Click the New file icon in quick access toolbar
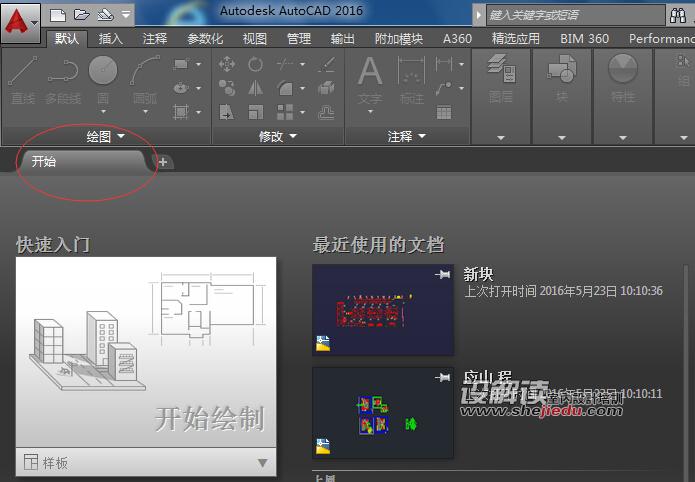The width and height of the screenshot is (695, 482). [x=58, y=16]
